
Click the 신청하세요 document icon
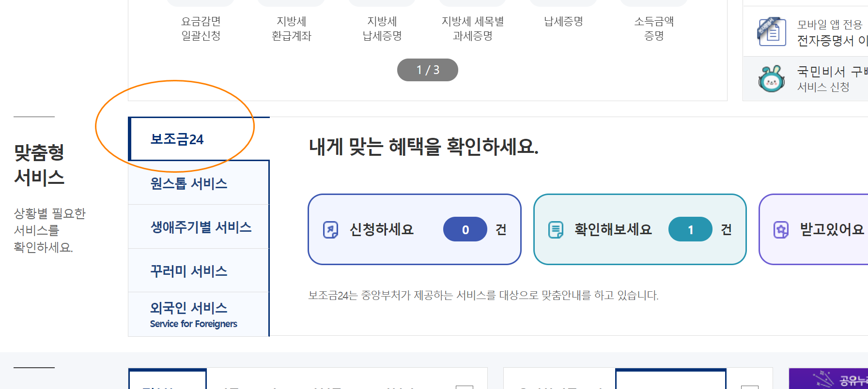[x=330, y=229]
